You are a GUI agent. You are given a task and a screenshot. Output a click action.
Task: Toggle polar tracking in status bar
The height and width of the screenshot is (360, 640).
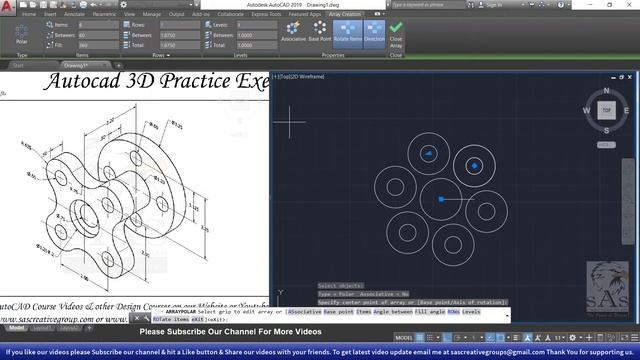457,338
